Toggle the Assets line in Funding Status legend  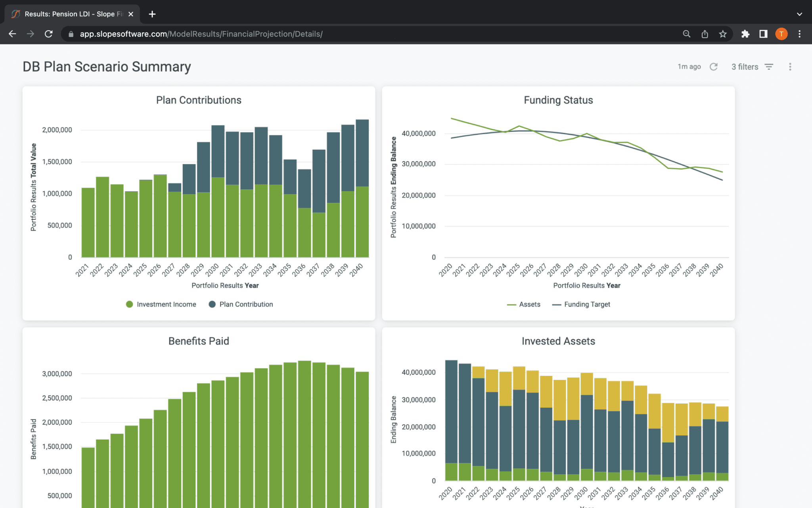pyautogui.click(x=524, y=304)
